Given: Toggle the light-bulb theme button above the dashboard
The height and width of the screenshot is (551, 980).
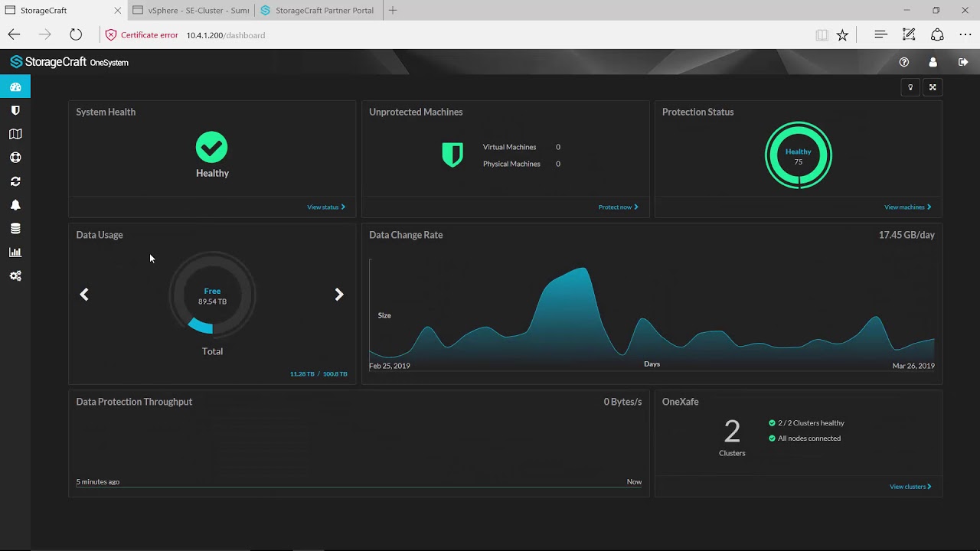Looking at the screenshot, I should [x=910, y=86].
